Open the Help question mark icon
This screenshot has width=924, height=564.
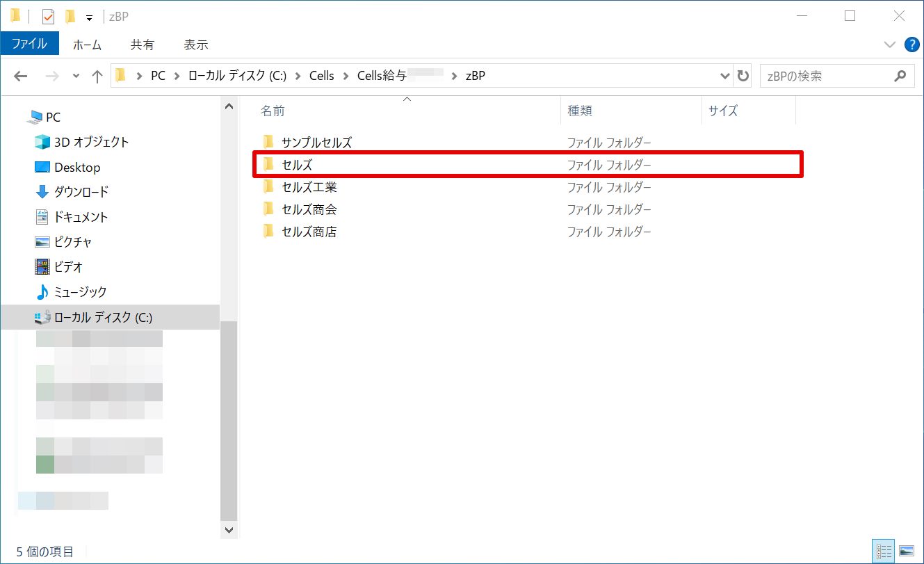click(911, 45)
